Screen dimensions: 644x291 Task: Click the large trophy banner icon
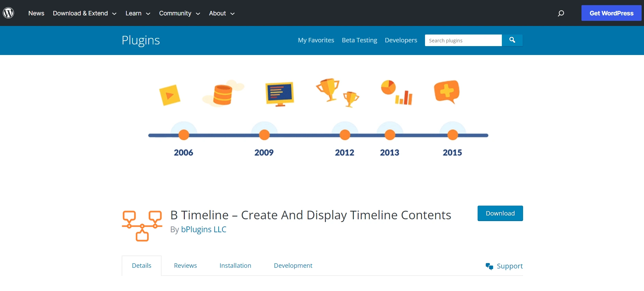click(x=328, y=90)
